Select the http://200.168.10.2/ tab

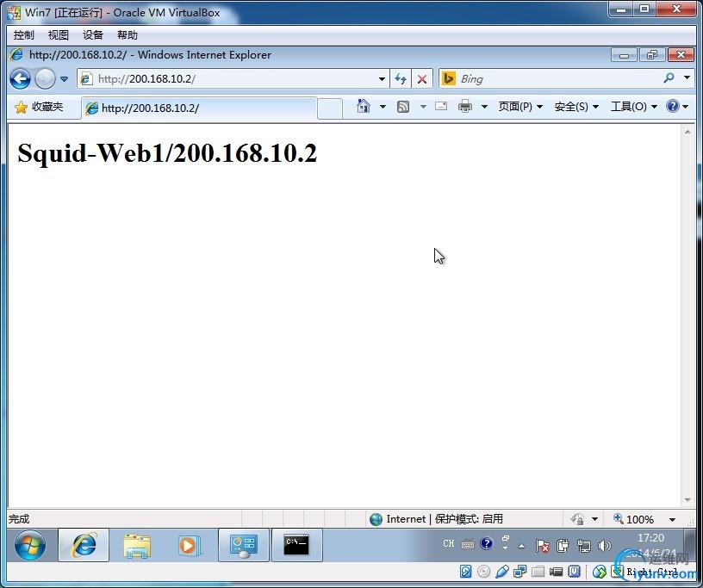tap(200, 108)
